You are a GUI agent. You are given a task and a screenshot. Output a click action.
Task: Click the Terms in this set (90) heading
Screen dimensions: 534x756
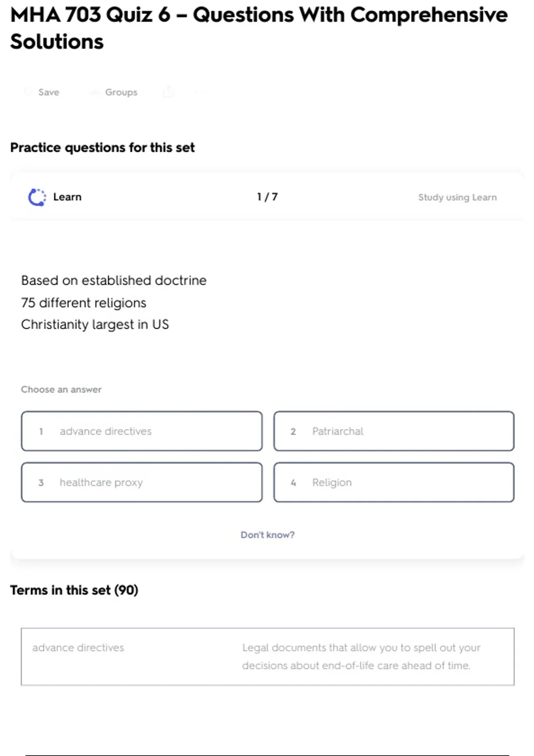[x=74, y=590]
